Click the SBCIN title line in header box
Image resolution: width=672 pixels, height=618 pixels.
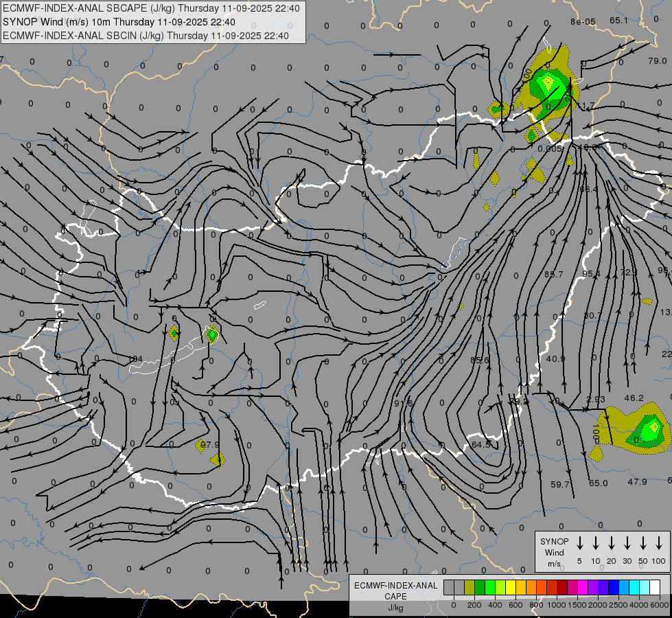146,36
